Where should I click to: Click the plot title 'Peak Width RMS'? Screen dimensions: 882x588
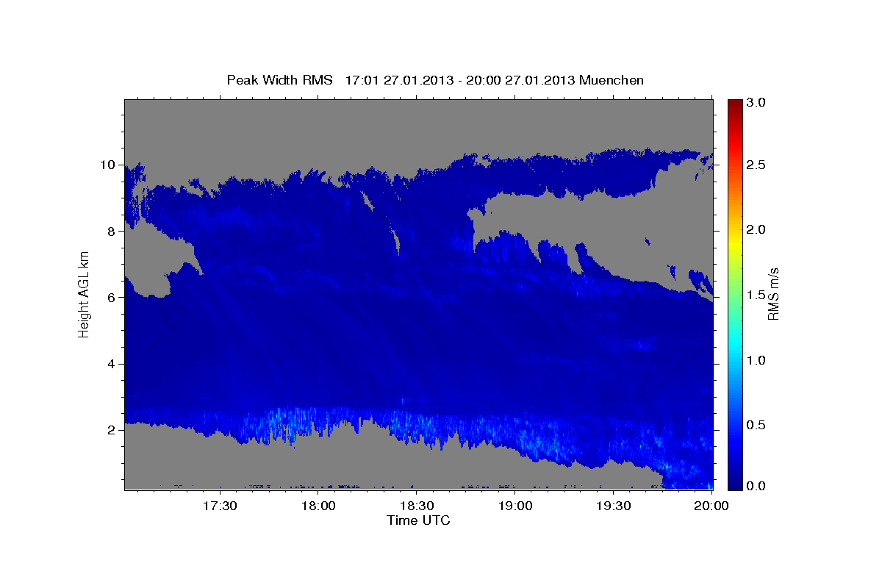[279, 79]
